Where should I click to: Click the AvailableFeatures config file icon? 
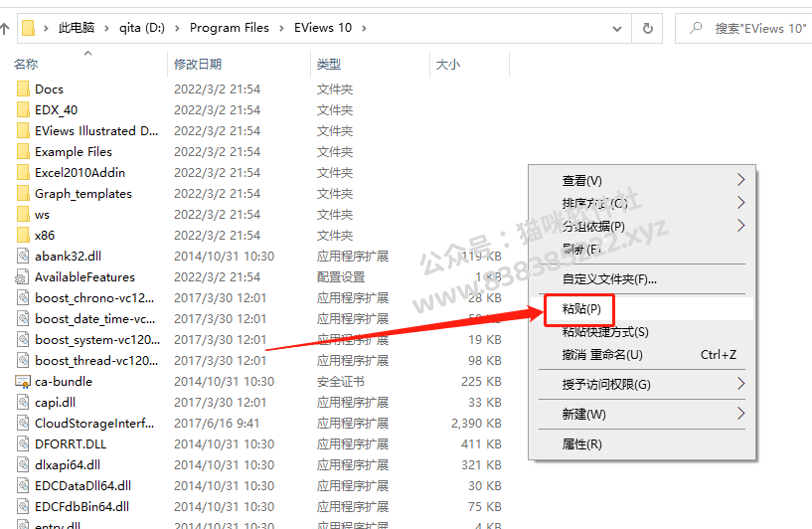[x=22, y=277]
